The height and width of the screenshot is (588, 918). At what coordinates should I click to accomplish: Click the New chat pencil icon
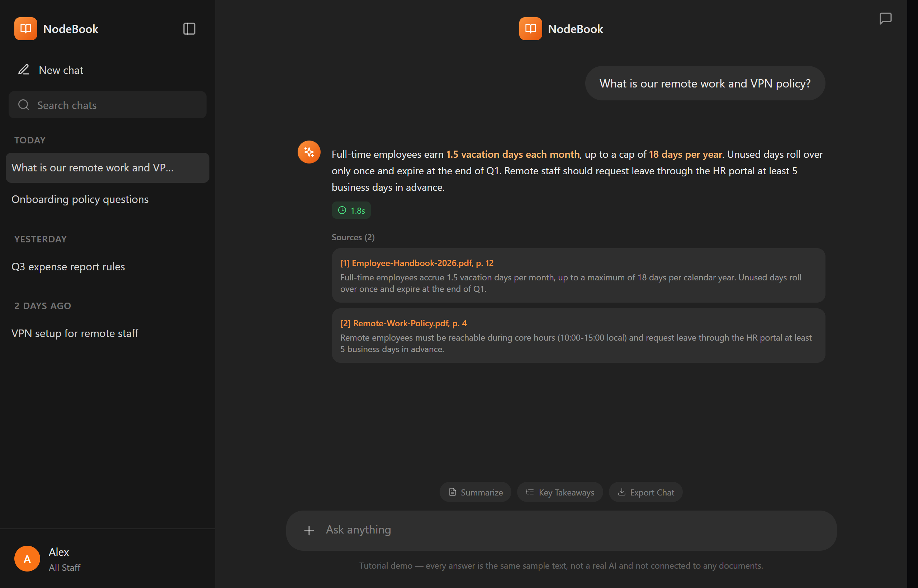24,70
